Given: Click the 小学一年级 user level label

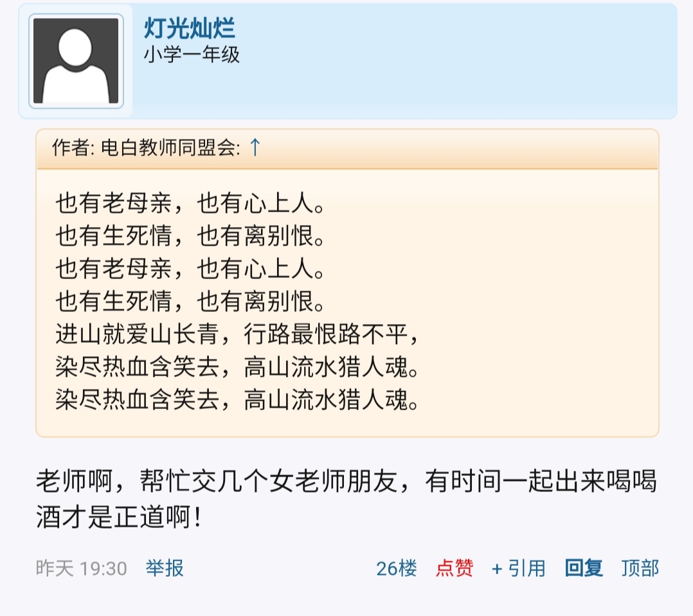Looking at the screenshot, I should point(192,55).
